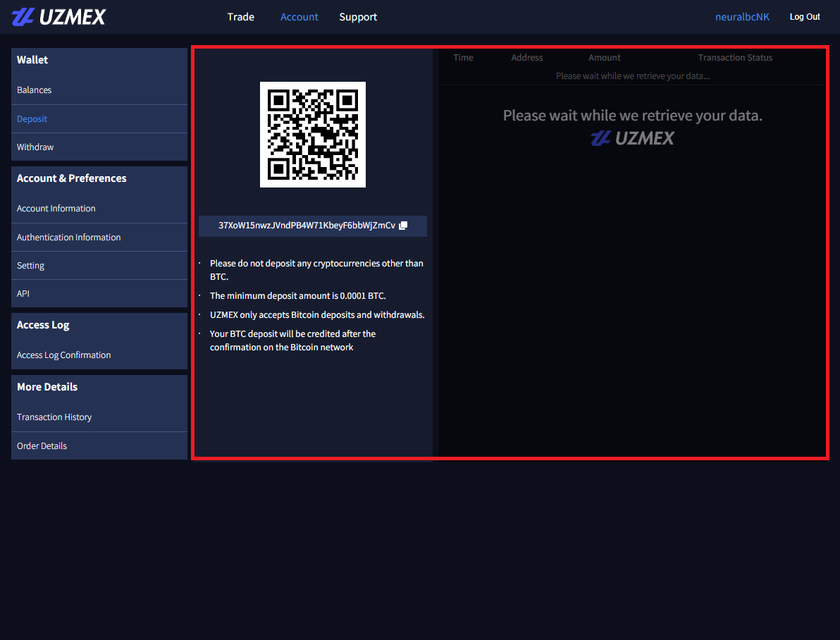View Transaction History page
Viewport: 840px width, 640px height.
pyautogui.click(x=54, y=417)
